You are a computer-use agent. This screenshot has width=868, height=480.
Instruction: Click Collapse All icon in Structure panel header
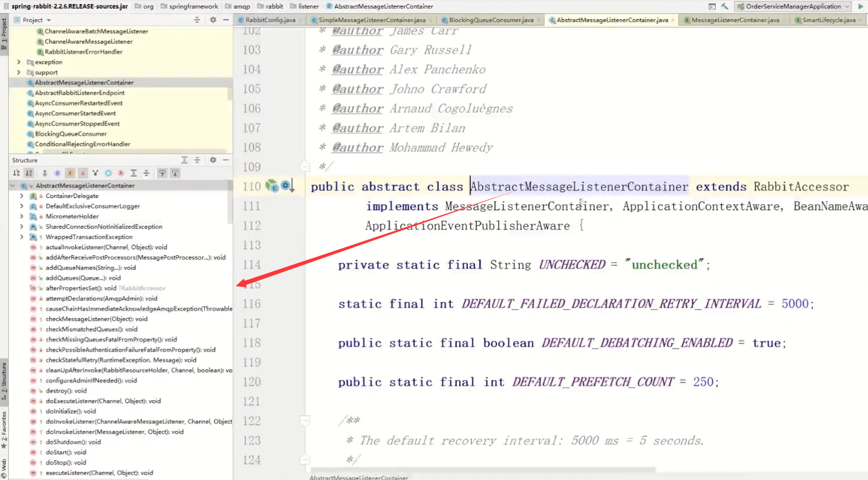(197, 160)
